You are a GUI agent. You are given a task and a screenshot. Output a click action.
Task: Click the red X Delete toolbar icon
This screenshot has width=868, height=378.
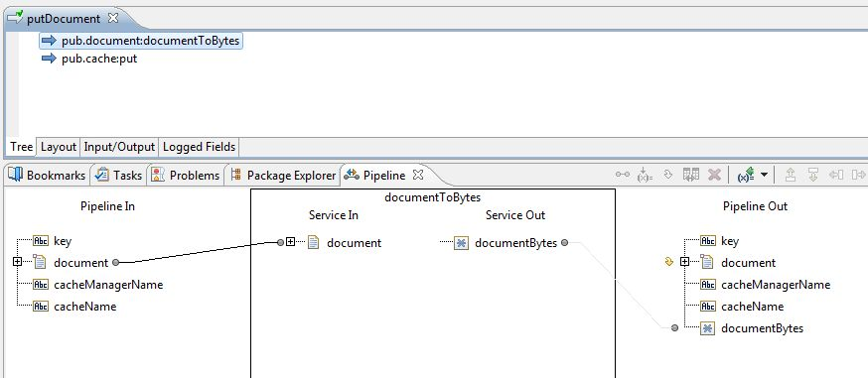coord(715,176)
